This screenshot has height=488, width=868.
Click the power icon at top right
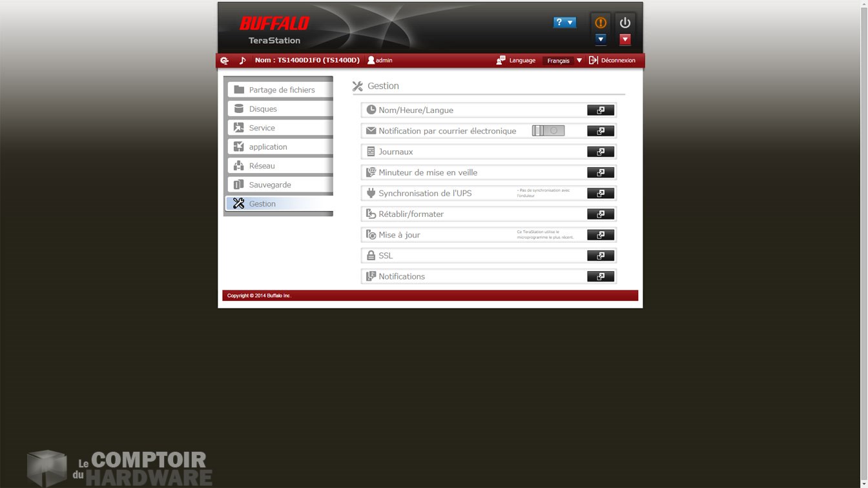point(625,23)
